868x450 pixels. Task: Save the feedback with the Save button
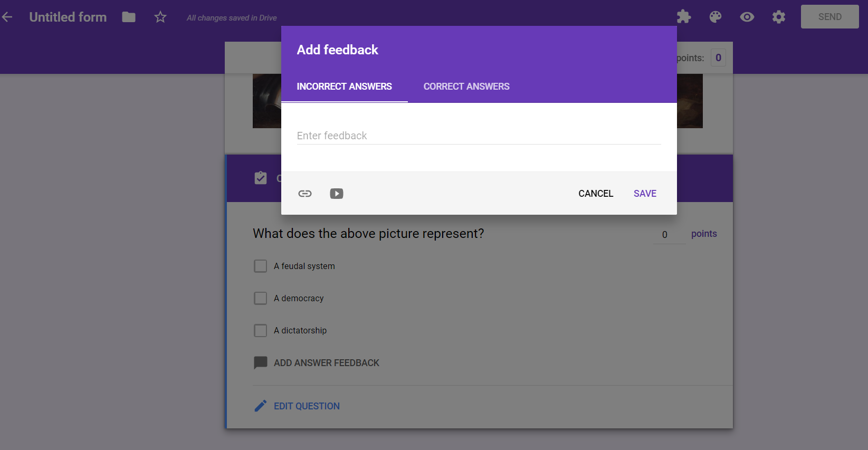[x=645, y=194]
